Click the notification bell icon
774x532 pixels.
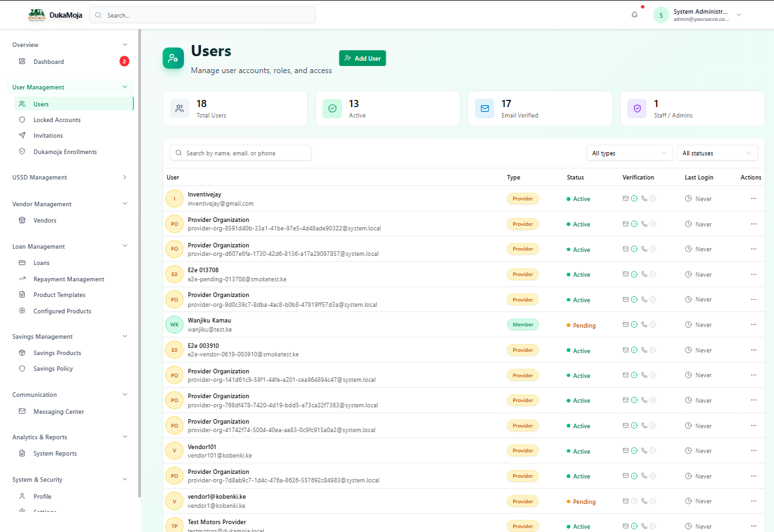(x=634, y=15)
